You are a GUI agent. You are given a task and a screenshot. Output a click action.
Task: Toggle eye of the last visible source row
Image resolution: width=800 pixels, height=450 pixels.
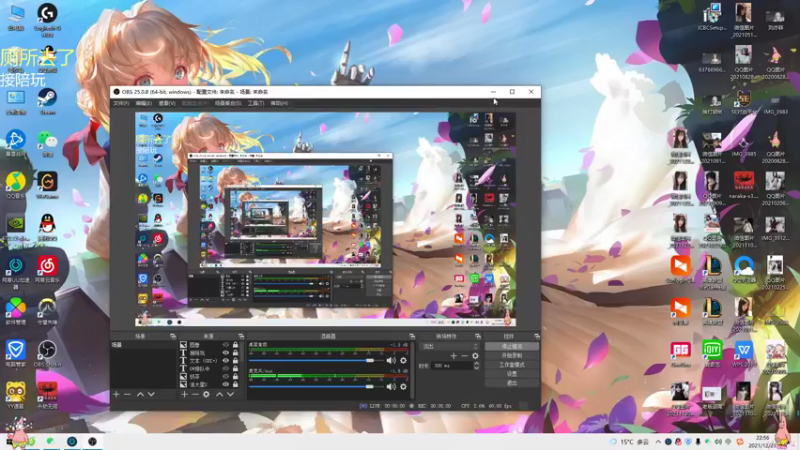(x=226, y=384)
